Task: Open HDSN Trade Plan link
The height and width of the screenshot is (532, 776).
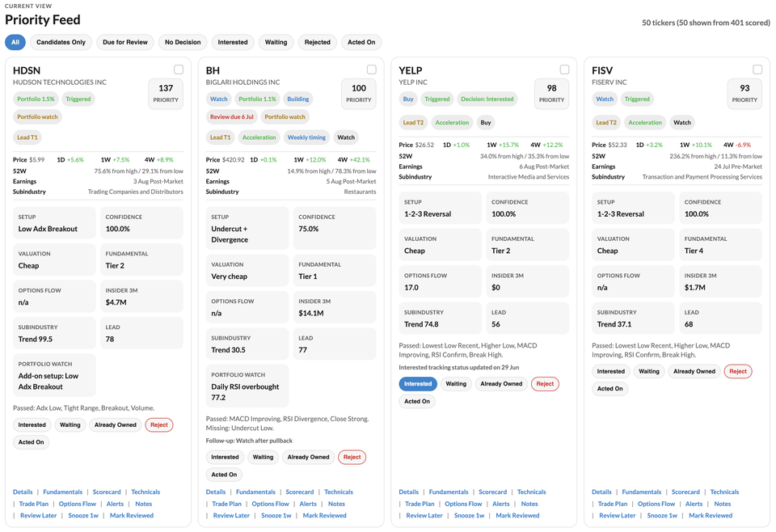Action: click(x=34, y=504)
